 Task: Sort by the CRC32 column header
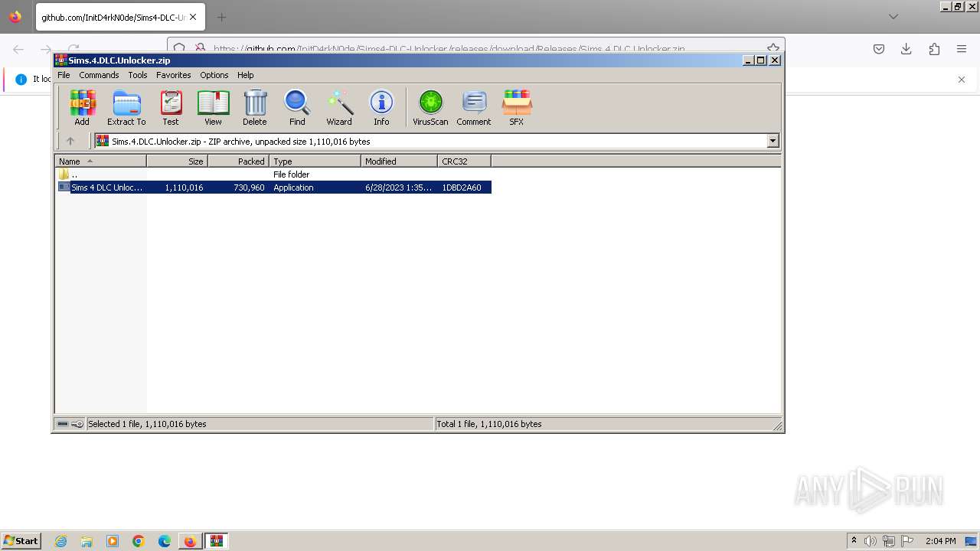tap(464, 161)
